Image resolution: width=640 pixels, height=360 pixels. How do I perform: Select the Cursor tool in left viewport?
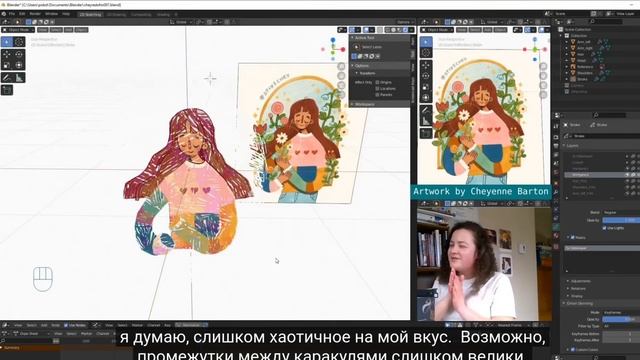[19, 42]
